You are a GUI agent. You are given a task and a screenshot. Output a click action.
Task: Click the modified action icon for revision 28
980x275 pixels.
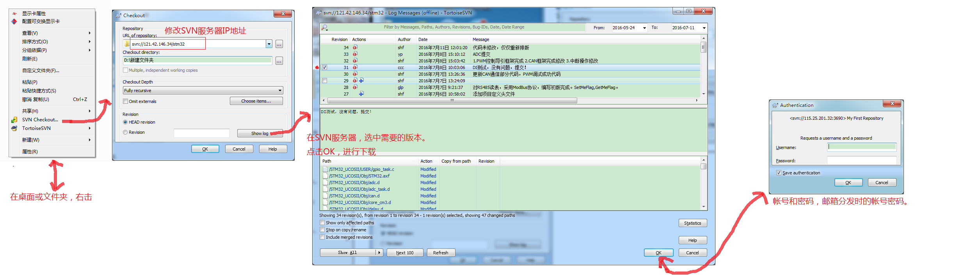355,87
